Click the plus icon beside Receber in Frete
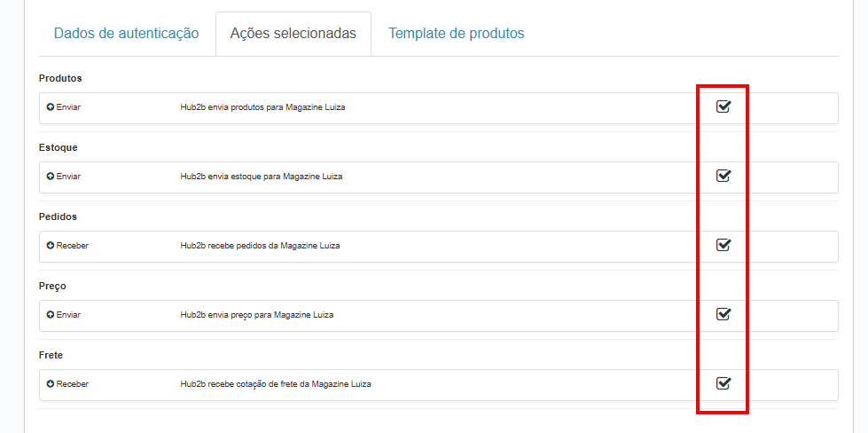Image resolution: width=868 pixels, height=433 pixels. coord(51,384)
